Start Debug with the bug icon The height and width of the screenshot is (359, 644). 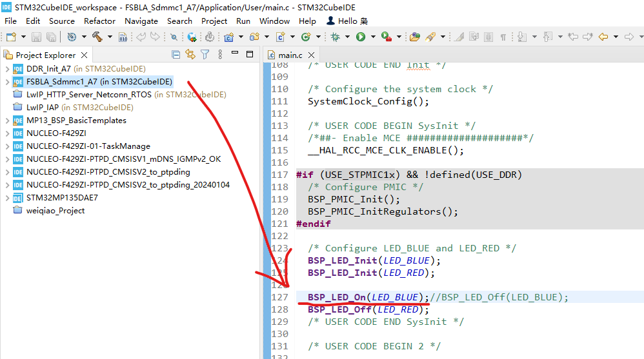click(336, 37)
